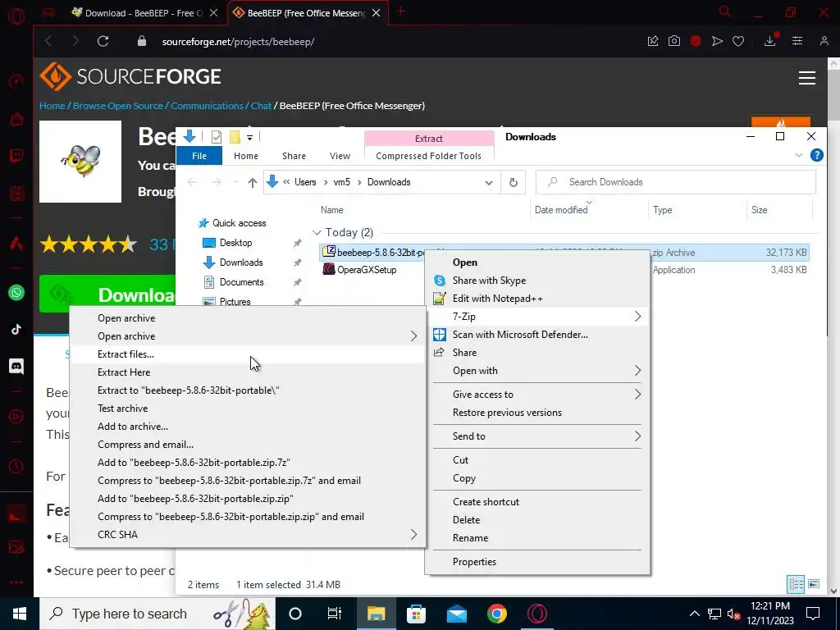Click the Explorer up-arrow button
The width and height of the screenshot is (840, 630).
253,183
